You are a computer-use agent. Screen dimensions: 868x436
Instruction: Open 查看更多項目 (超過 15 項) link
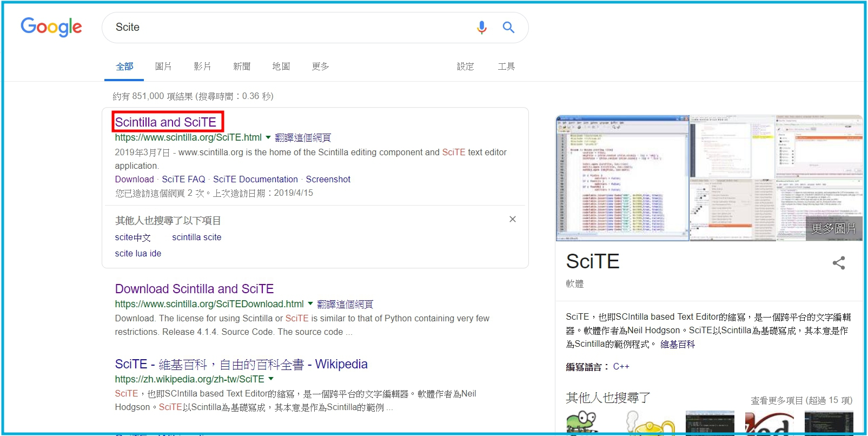tap(801, 400)
